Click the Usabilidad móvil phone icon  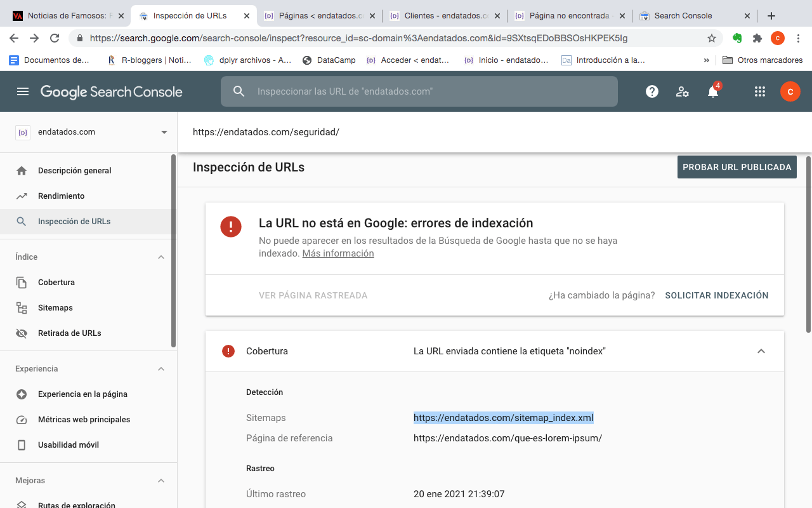[x=22, y=445]
